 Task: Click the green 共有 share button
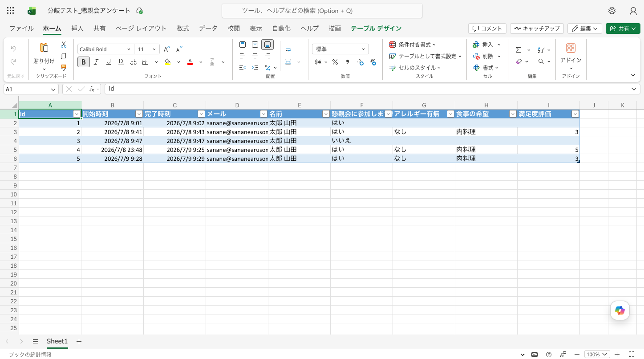(622, 29)
